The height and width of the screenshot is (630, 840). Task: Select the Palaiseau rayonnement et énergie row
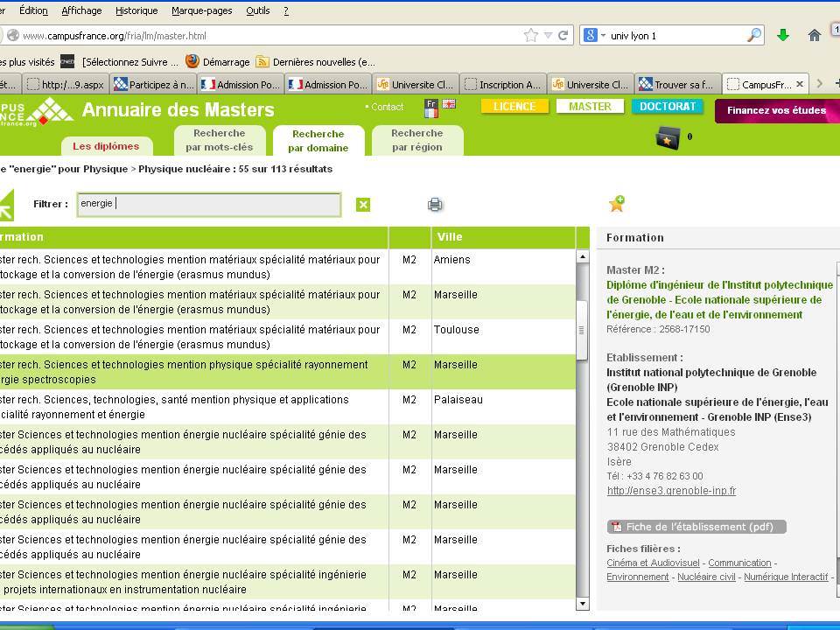[x=288, y=407]
